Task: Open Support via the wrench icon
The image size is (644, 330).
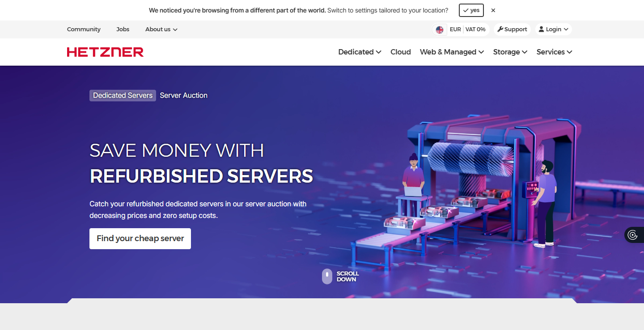Action: coord(500,29)
